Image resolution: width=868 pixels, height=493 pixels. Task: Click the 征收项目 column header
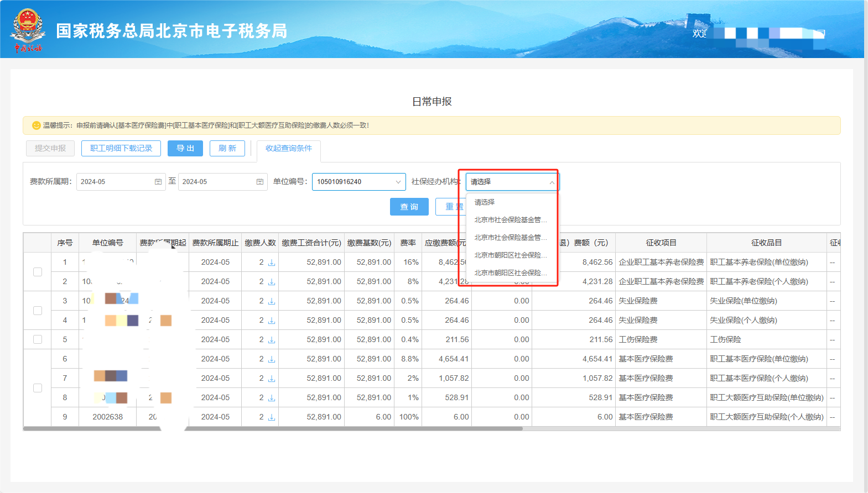tap(661, 243)
